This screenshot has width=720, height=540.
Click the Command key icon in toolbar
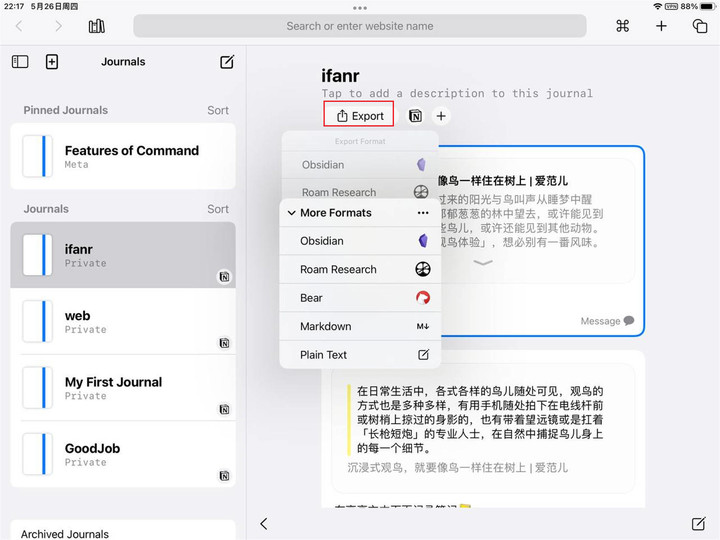tap(622, 26)
